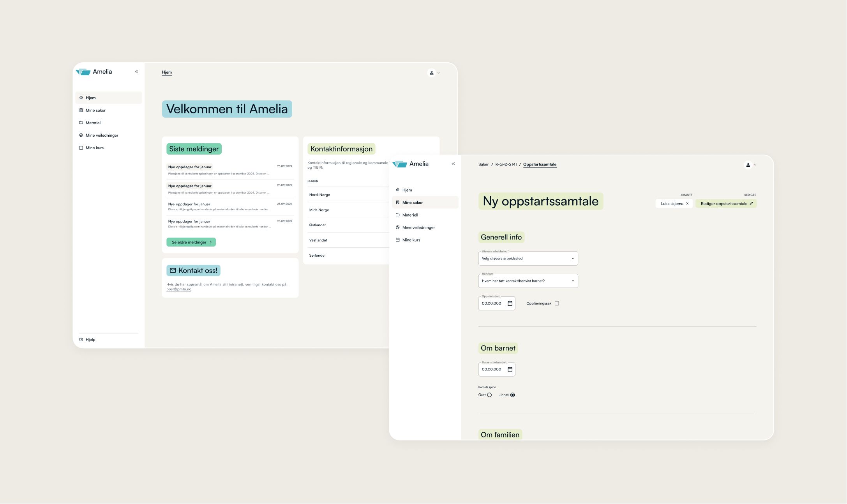Viewport: 847px width, 504px height.
Task: Click the Vestlandet region row
Action: click(348, 240)
